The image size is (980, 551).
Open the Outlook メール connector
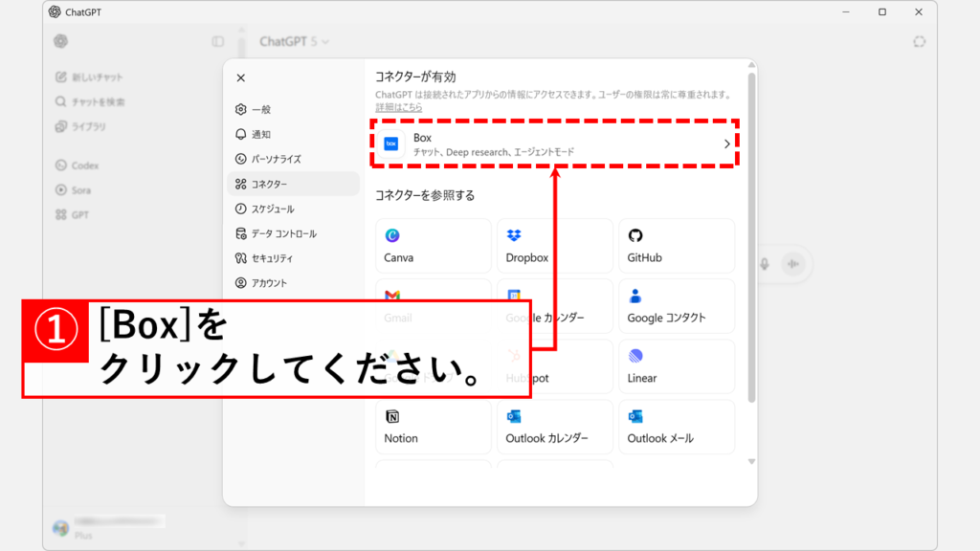click(677, 428)
